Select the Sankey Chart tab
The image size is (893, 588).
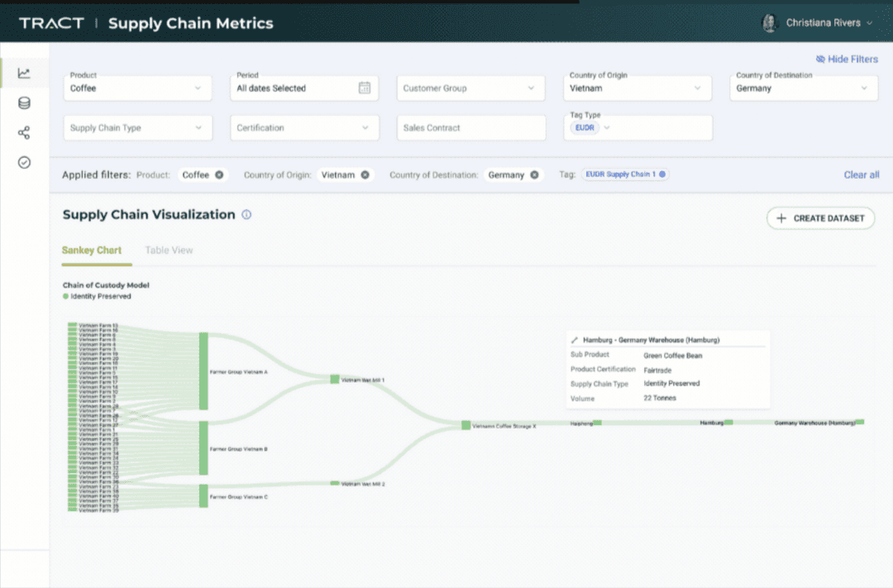pos(92,251)
